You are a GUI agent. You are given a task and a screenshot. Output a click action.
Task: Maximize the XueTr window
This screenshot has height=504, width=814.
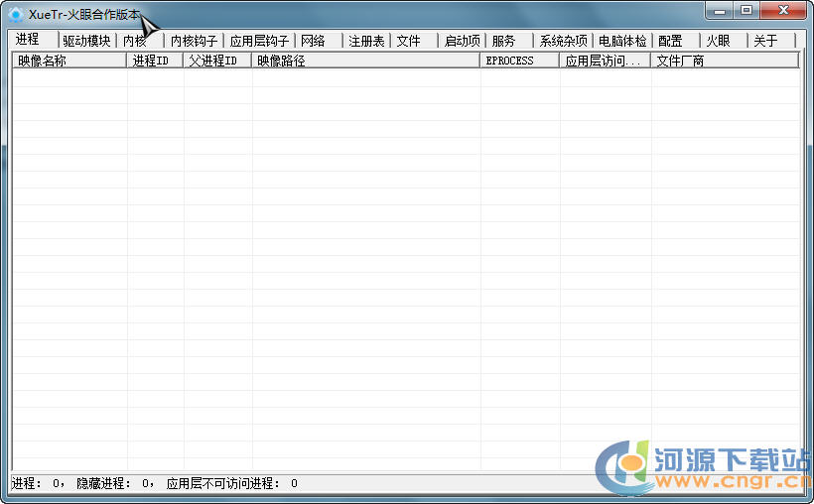(746, 10)
